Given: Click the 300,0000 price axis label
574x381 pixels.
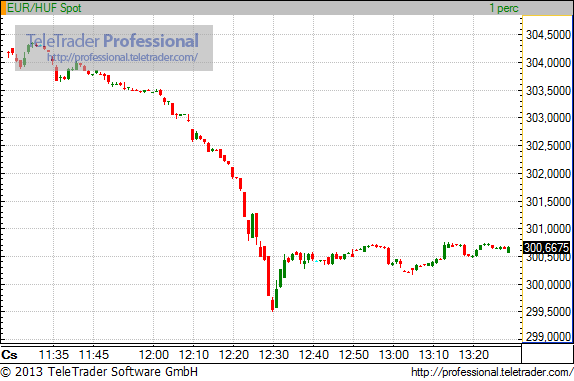Looking at the screenshot, I should click(548, 284).
